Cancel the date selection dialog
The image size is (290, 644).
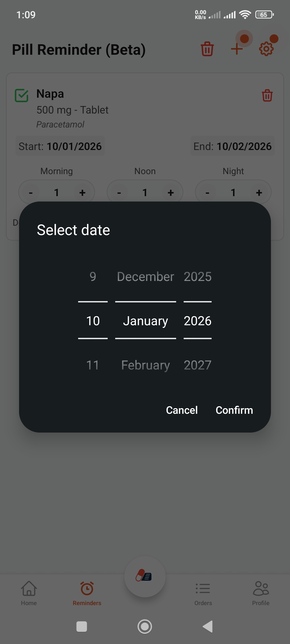182,410
